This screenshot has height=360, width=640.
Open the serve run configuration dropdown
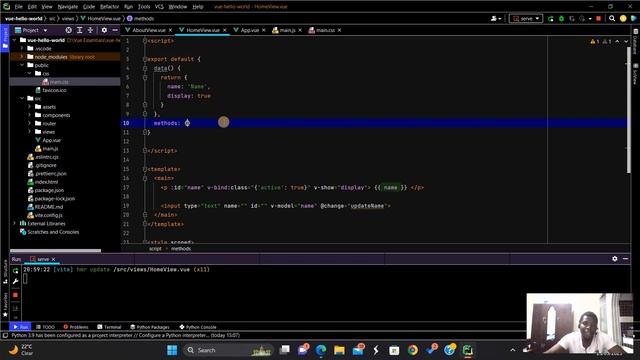[x=526, y=19]
